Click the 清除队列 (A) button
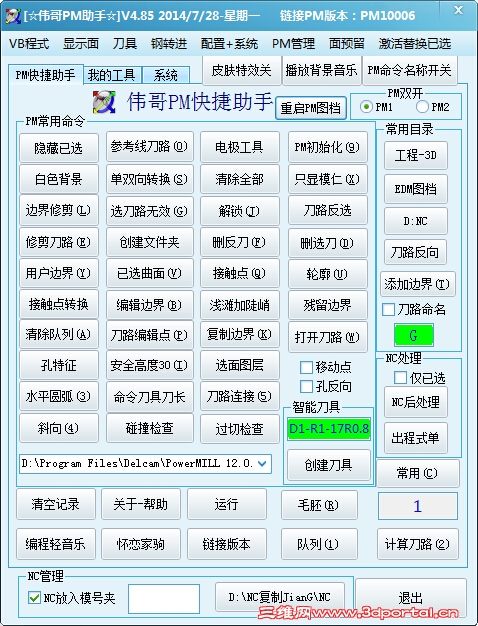Viewport: 478px width, 626px height. pos(58,334)
